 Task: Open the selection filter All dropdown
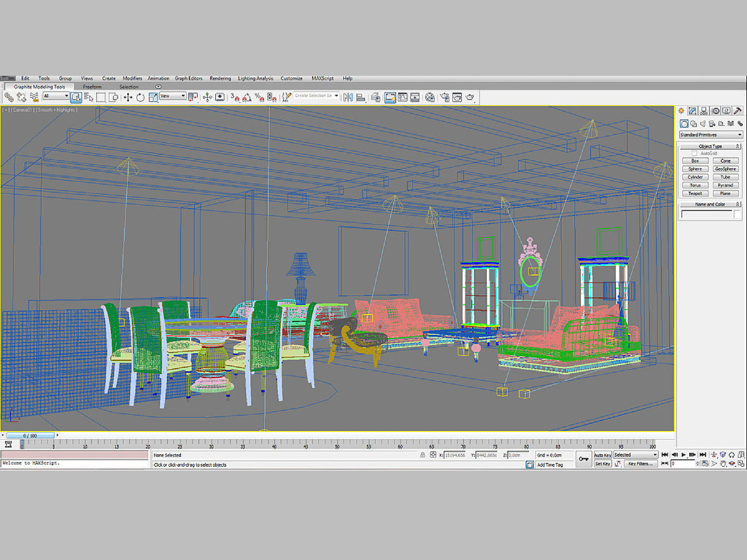tap(56, 96)
